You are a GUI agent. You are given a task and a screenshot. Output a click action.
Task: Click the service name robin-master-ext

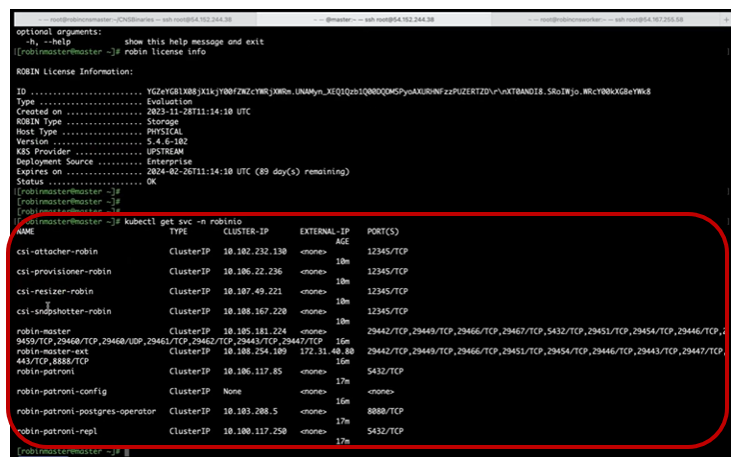coord(52,351)
